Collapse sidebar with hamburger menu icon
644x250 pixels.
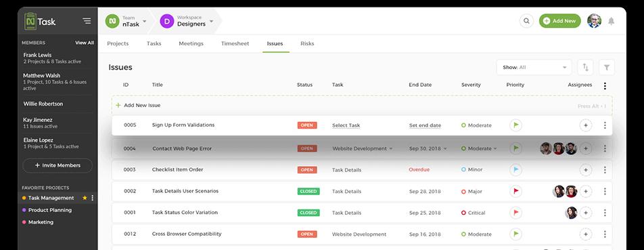coord(87,20)
